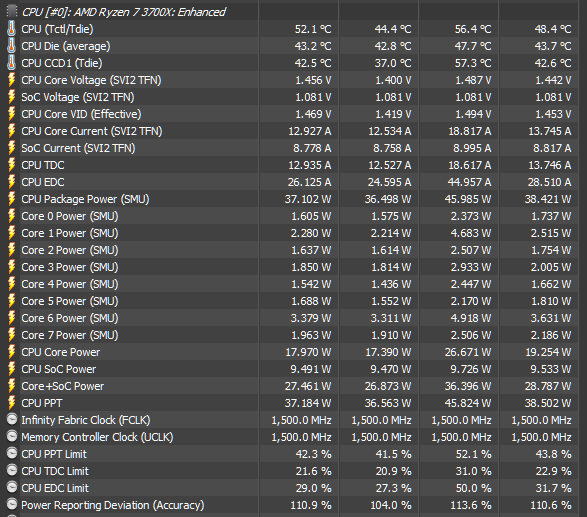The height and width of the screenshot is (517, 587).
Task: Click lightning icon for Core 6 Power
Action: [x=12, y=318]
